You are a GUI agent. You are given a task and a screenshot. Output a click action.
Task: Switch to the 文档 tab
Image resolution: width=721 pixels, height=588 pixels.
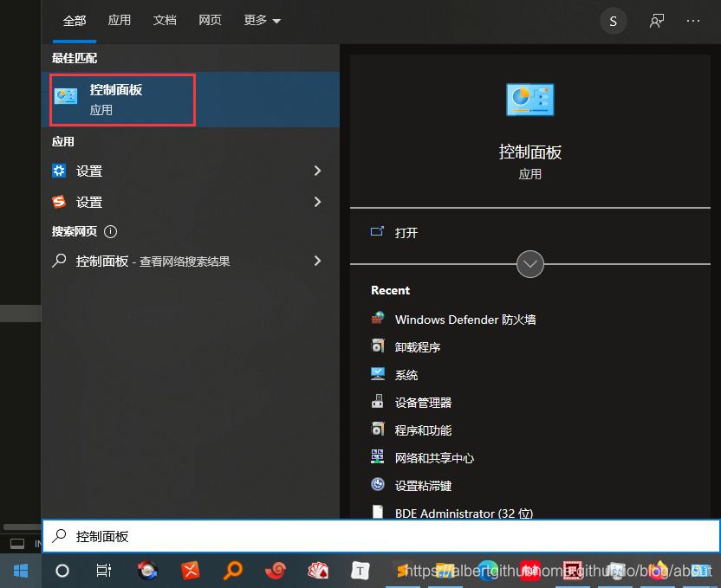[x=165, y=20]
